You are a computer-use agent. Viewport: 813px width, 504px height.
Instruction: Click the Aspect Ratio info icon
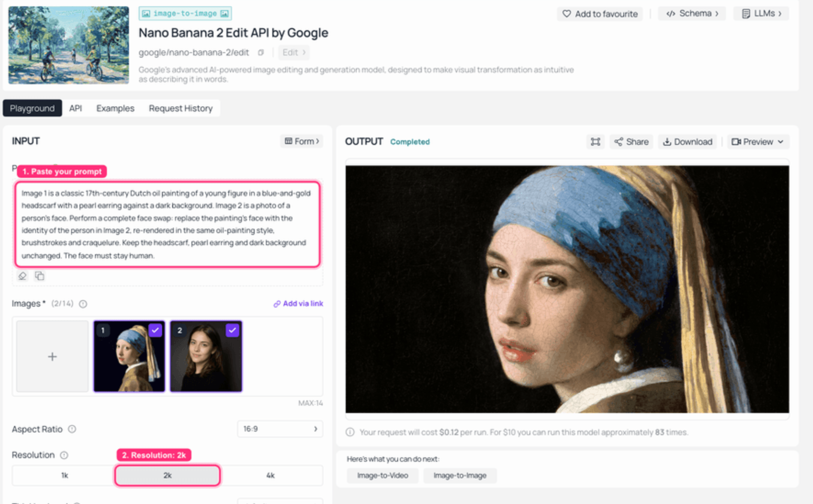[72, 429]
